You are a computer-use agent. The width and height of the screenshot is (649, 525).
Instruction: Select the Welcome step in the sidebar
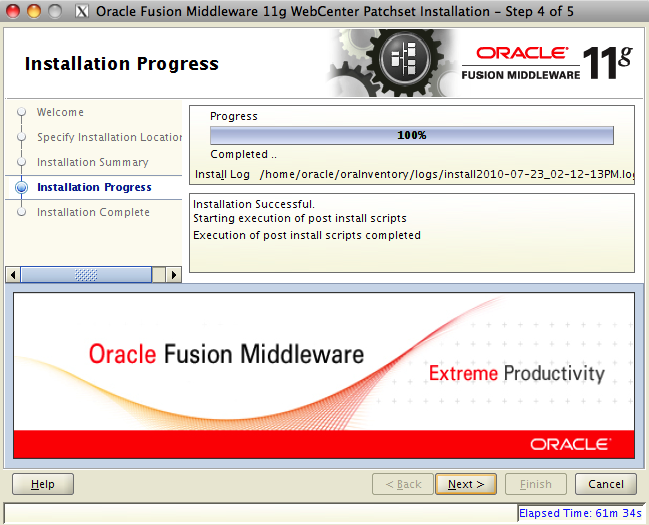(x=60, y=113)
